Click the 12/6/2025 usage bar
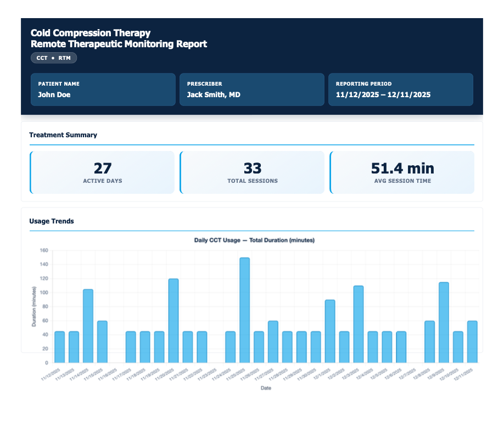This screenshot has height=431, width=504. click(x=401, y=347)
